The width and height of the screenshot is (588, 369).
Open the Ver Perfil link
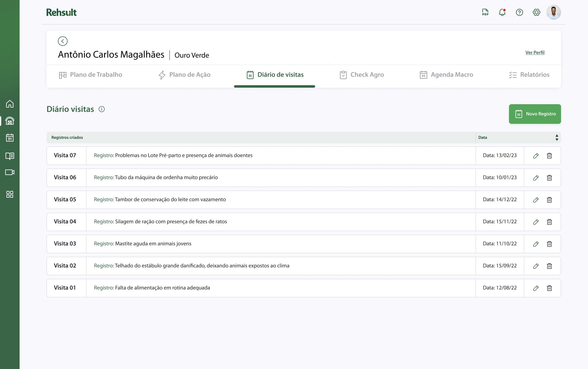(x=535, y=52)
